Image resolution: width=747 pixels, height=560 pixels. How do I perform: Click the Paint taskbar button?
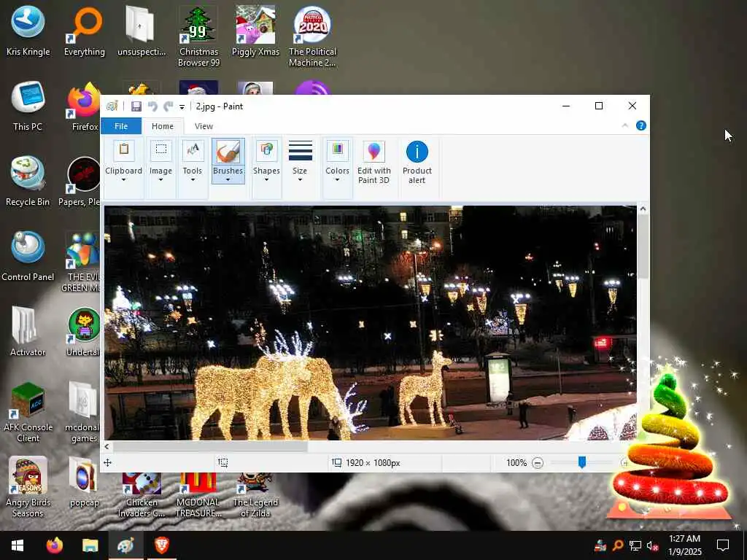(125, 545)
